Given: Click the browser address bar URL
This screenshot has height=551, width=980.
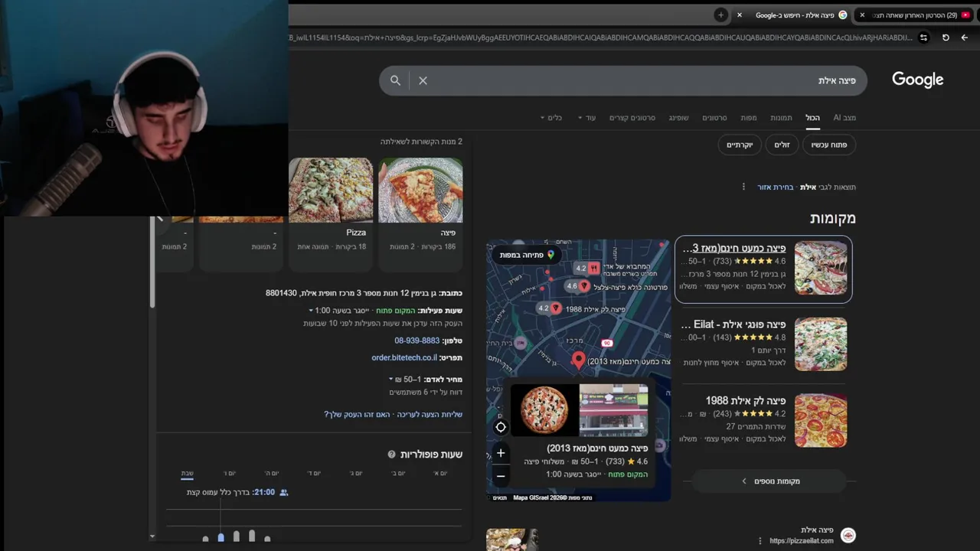Looking at the screenshot, I should pos(601,37).
